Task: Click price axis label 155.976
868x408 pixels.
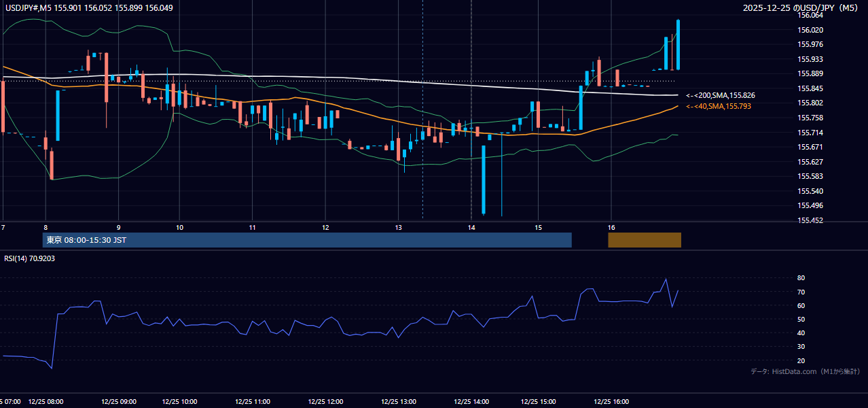Action: pos(810,45)
